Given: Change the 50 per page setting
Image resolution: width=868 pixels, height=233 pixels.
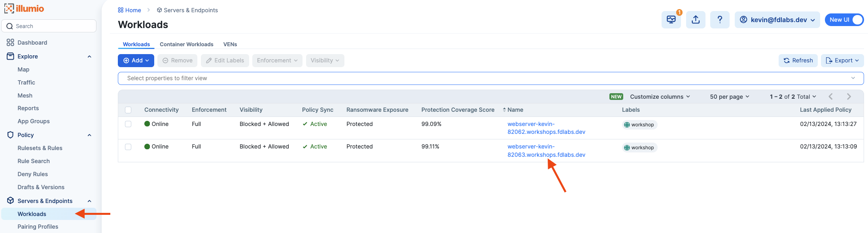Looking at the screenshot, I should click(x=730, y=97).
